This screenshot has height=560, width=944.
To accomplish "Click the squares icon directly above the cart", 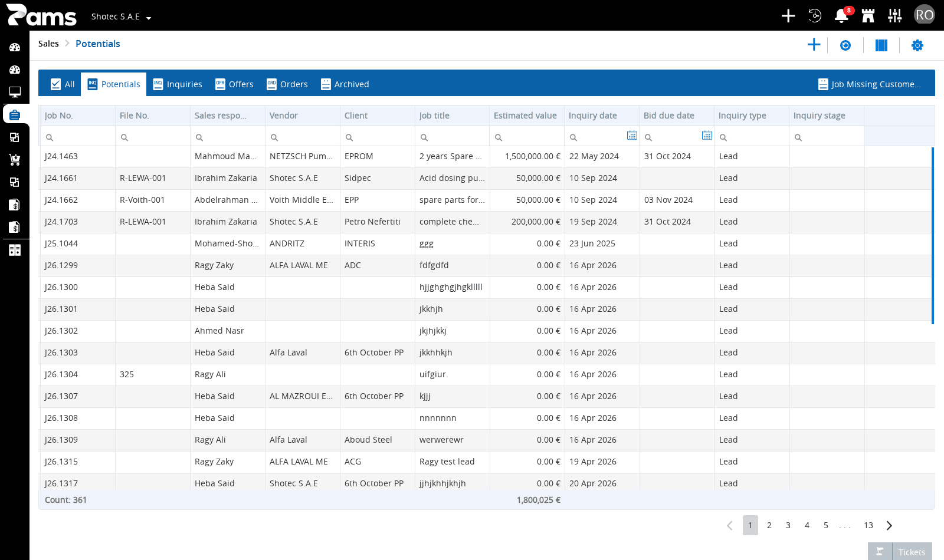I will (15, 137).
